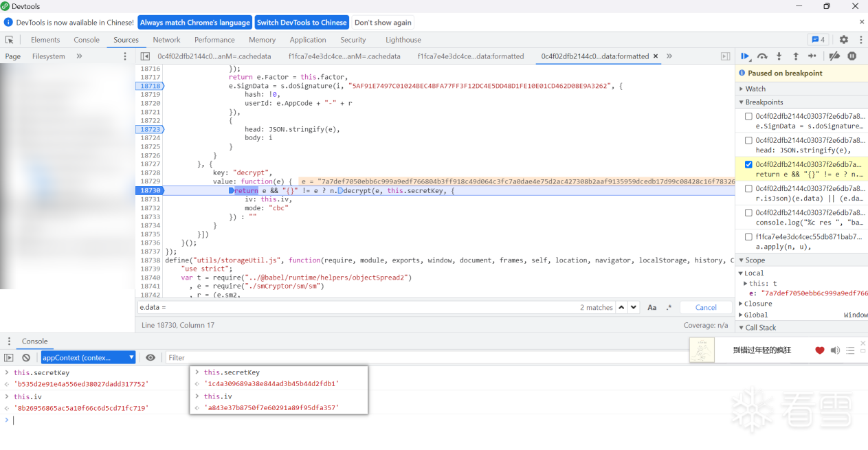Open the appContext execution context dropdown
This screenshot has height=450, width=868.
(89, 357)
